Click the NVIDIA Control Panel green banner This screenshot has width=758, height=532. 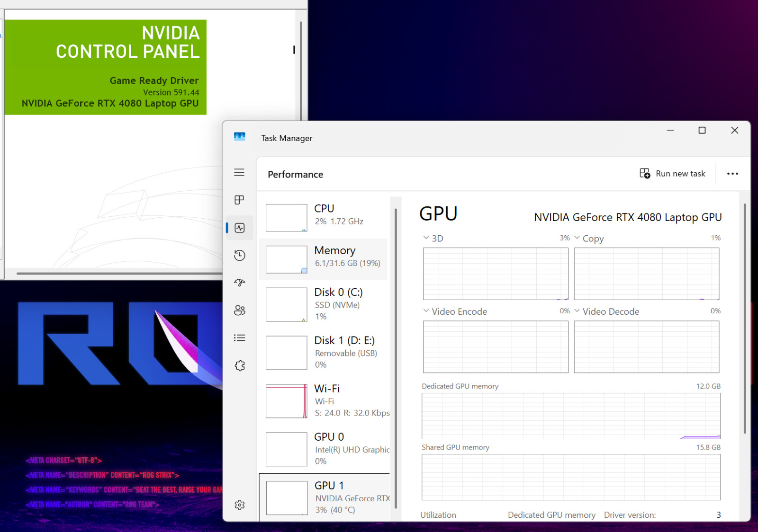(x=106, y=67)
